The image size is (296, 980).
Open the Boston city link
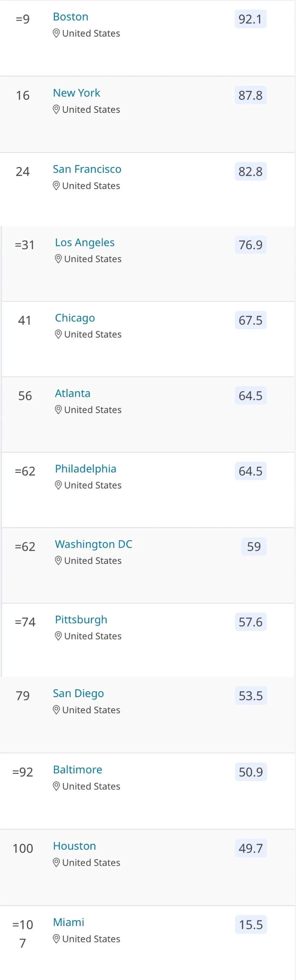click(70, 17)
